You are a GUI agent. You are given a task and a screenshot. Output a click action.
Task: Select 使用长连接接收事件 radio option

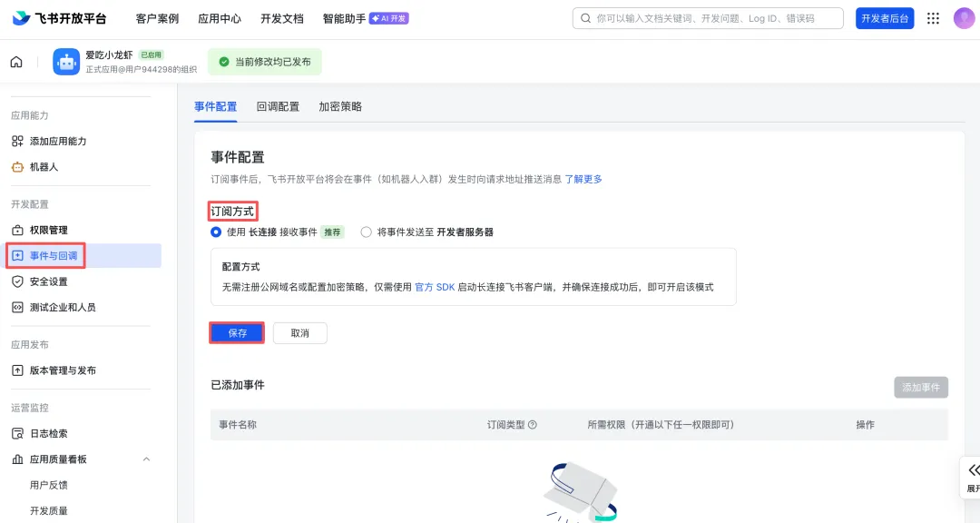point(216,232)
